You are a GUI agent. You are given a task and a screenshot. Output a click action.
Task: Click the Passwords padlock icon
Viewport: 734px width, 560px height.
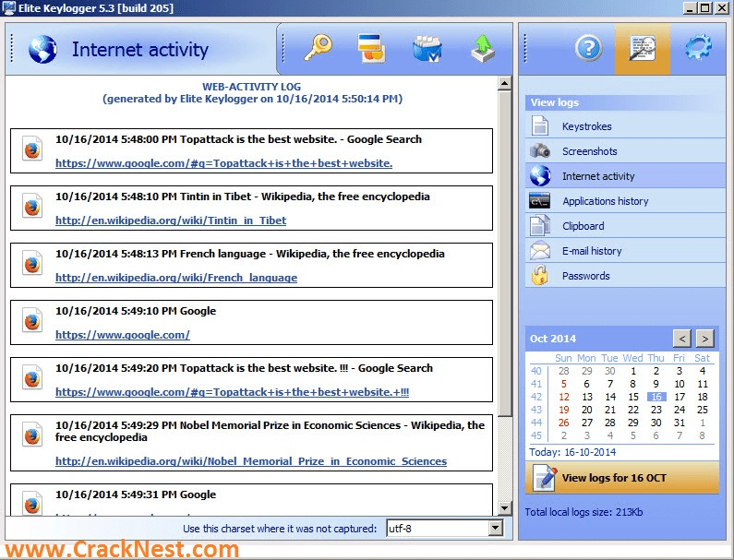[540, 275]
